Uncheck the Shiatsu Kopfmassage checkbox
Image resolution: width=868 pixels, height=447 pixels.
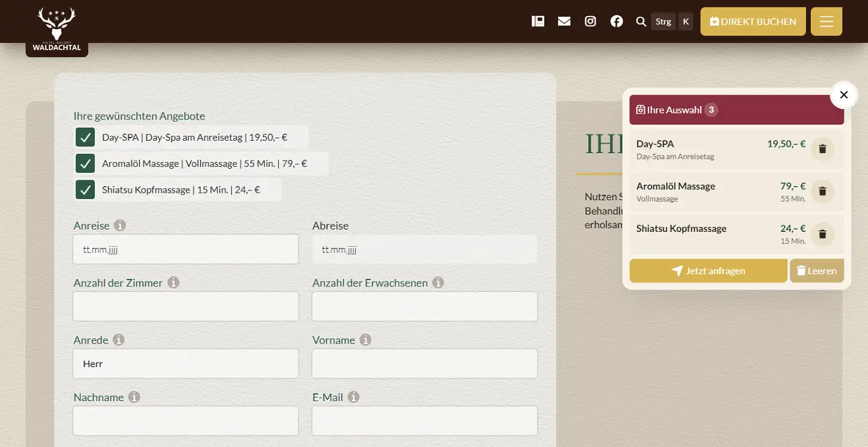coord(85,190)
